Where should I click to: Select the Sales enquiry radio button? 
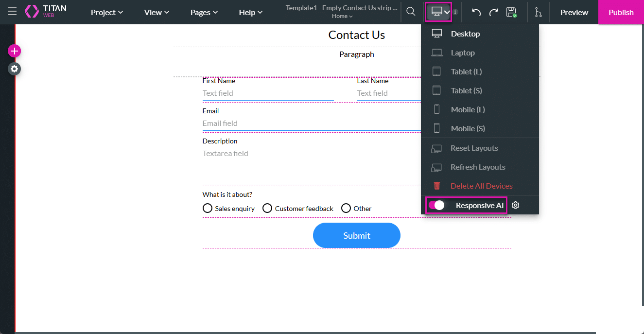pyautogui.click(x=208, y=209)
